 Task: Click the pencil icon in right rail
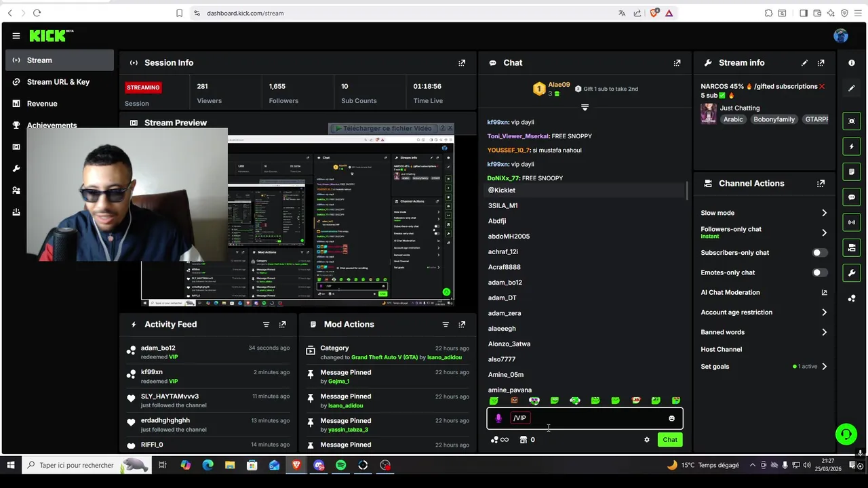click(x=852, y=88)
